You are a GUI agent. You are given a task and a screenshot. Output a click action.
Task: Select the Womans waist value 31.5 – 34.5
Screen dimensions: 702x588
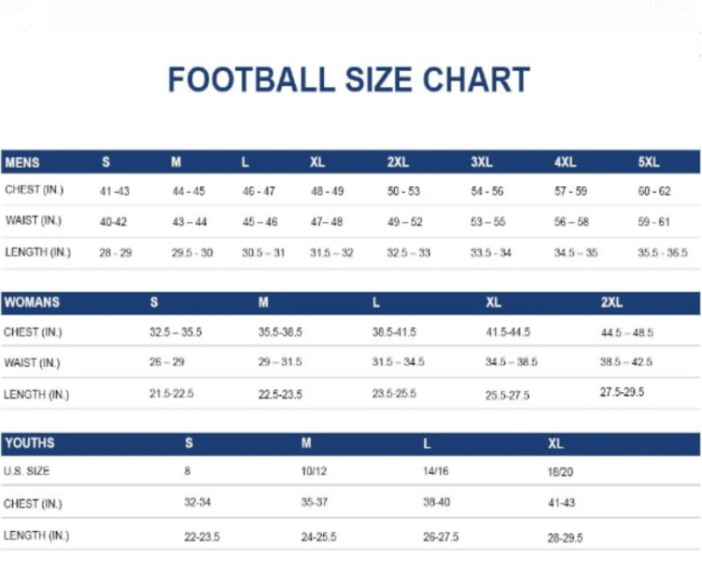[398, 362]
